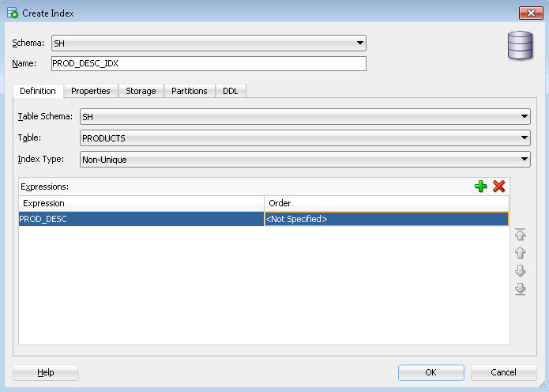Click the move expression down arrow
Screen dimensions: 549x392
(520, 271)
